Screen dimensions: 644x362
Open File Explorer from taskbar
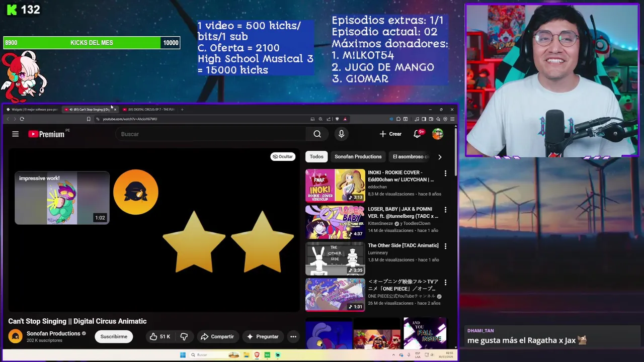click(247, 355)
